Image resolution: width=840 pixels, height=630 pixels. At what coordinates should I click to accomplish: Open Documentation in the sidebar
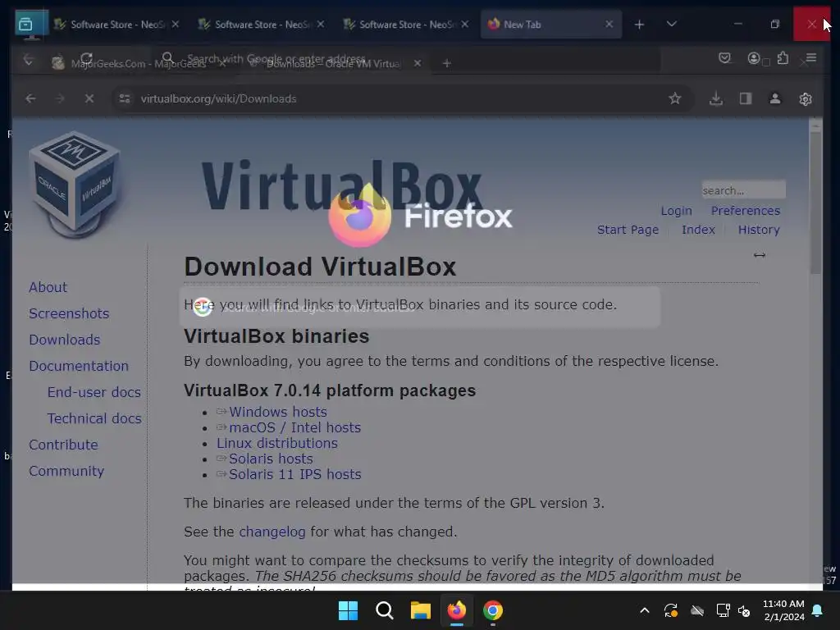click(79, 366)
